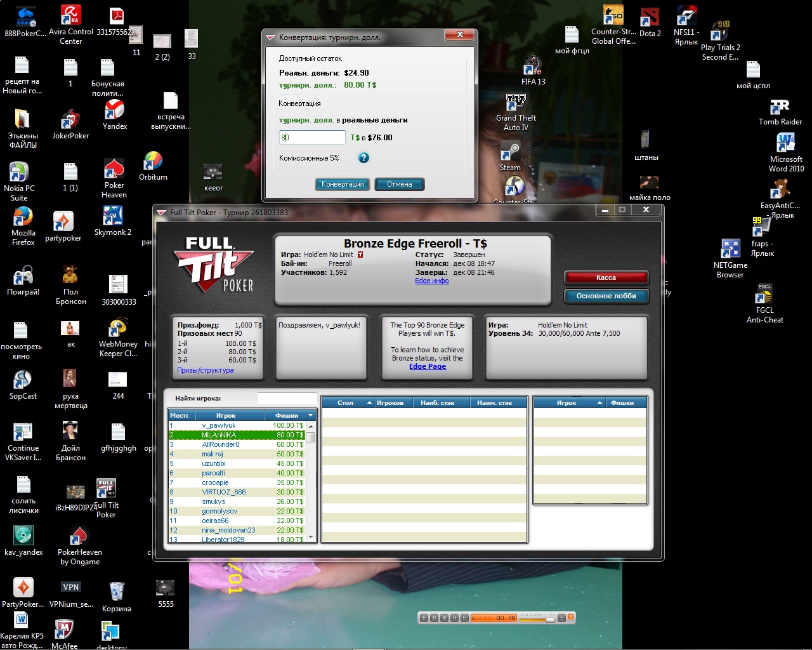
Task: Select the Avira Control Center desktop icon
Action: coord(70,25)
